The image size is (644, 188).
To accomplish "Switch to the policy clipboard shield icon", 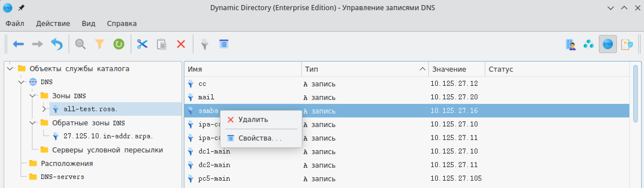I will pyautogui.click(x=626, y=45).
